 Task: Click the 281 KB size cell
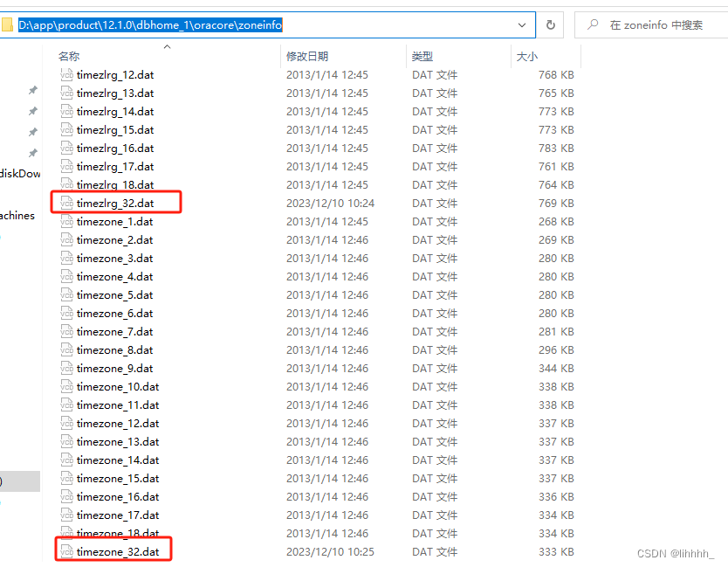click(556, 332)
